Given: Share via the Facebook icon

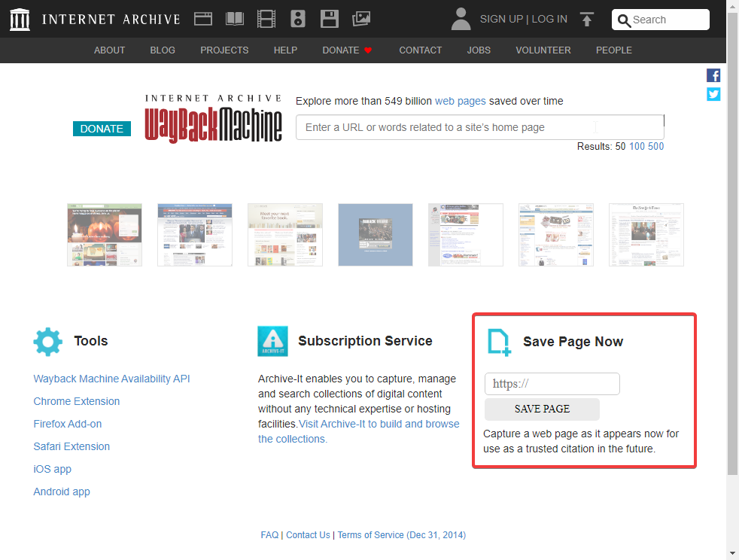Looking at the screenshot, I should [713, 75].
